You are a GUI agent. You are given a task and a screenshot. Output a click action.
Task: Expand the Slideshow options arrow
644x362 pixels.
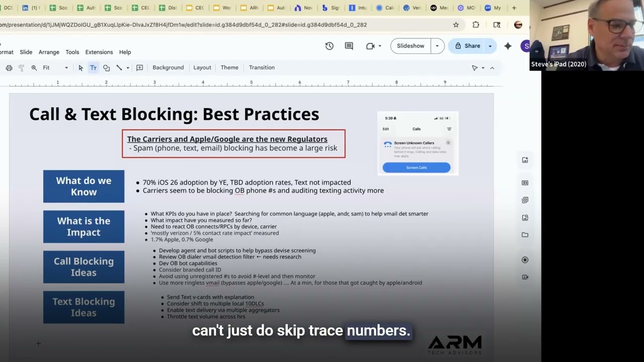click(x=437, y=46)
